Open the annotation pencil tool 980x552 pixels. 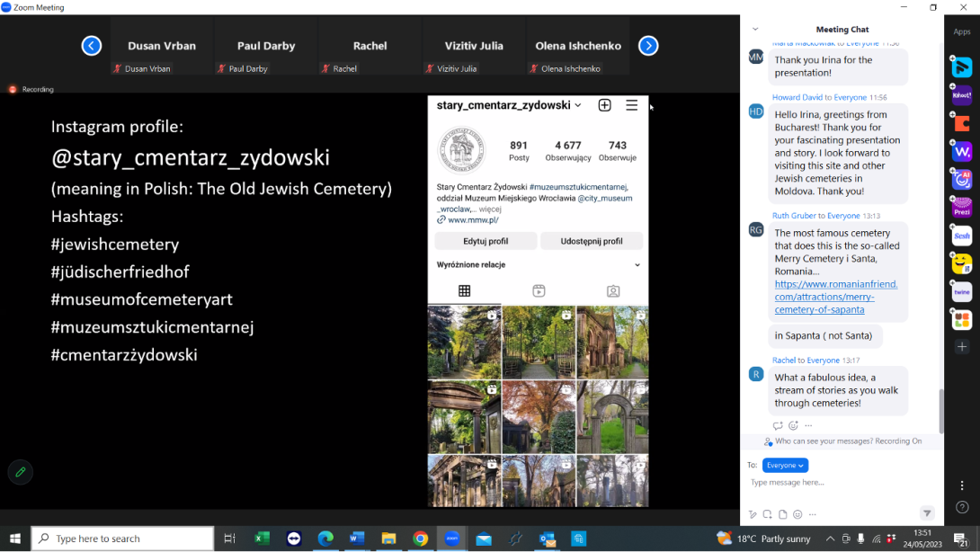coord(20,472)
